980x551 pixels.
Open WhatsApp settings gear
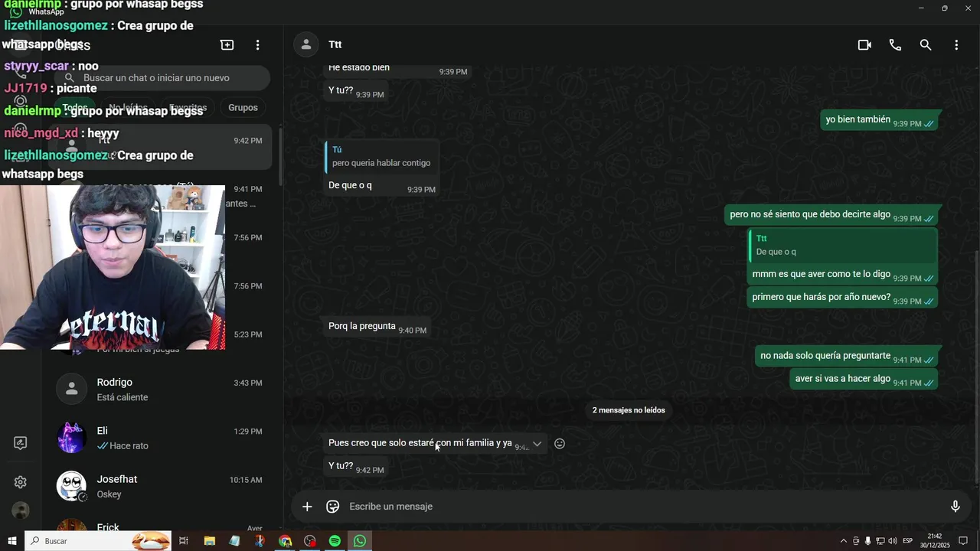tap(21, 482)
